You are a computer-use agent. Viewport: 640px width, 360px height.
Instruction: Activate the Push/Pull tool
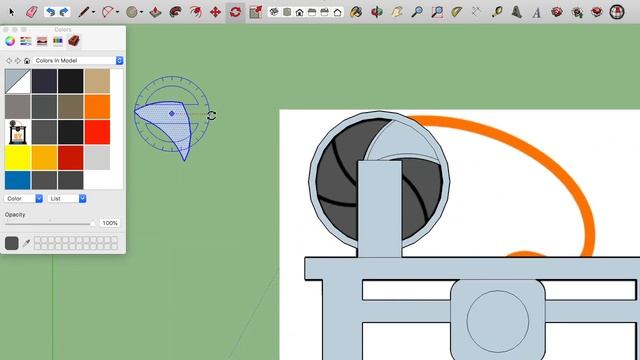point(155,12)
